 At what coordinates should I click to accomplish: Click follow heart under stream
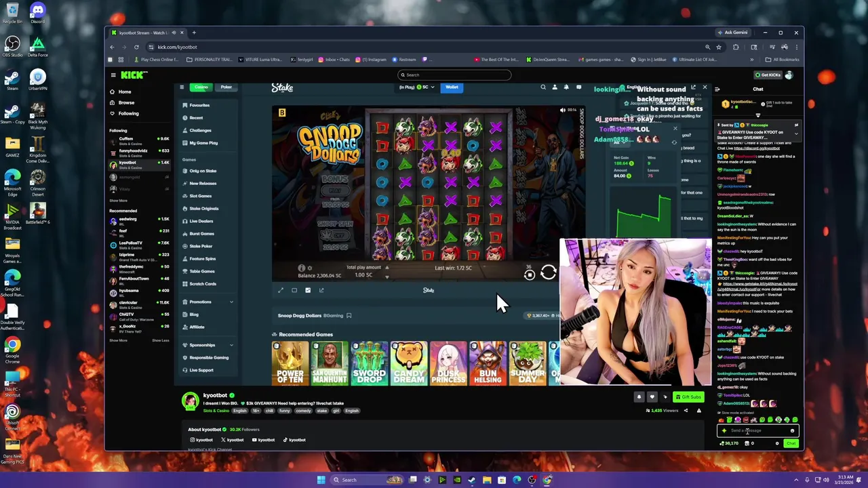click(x=652, y=397)
